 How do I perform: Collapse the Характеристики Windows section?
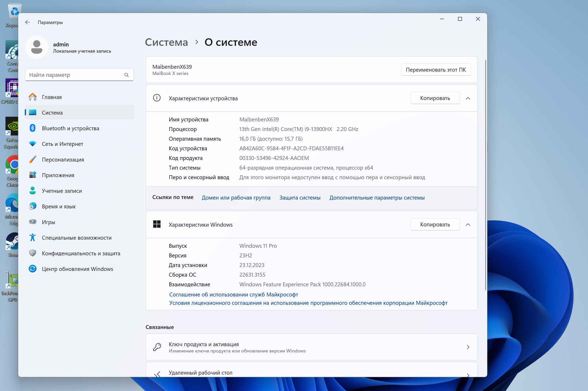(468, 225)
